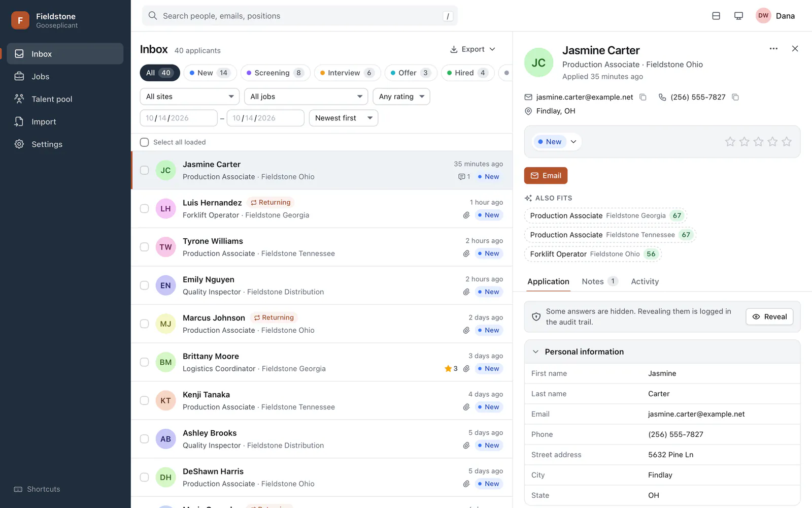Select Brittany Moore row checkbox
812x508 pixels.
[145, 362]
